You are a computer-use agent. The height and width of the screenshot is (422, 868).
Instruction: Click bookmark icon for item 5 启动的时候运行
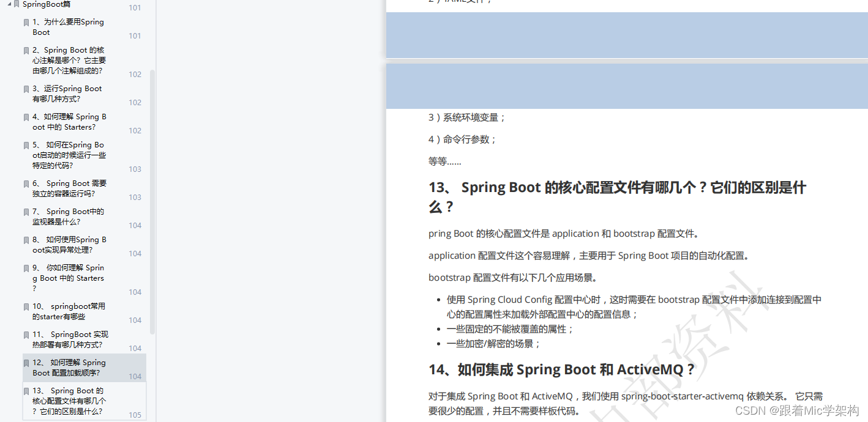pos(26,146)
